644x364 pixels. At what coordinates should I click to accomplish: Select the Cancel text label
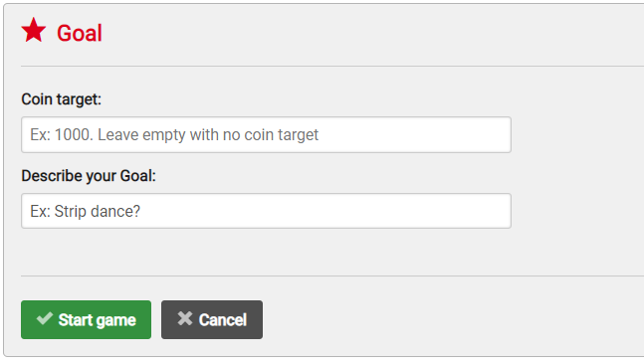tap(223, 320)
